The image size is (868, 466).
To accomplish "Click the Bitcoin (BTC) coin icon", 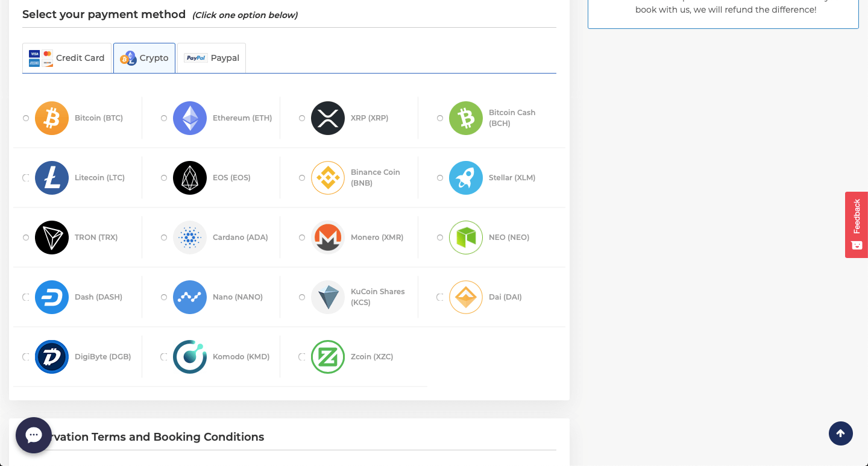I will (52, 118).
